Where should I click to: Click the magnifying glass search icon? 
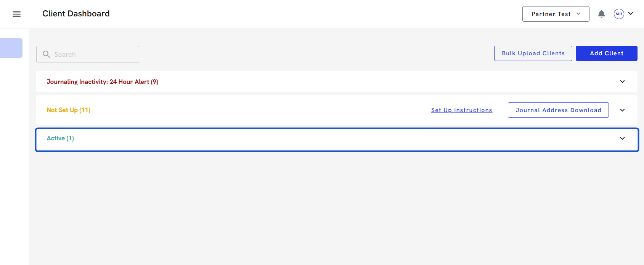pyautogui.click(x=47, y=55)
